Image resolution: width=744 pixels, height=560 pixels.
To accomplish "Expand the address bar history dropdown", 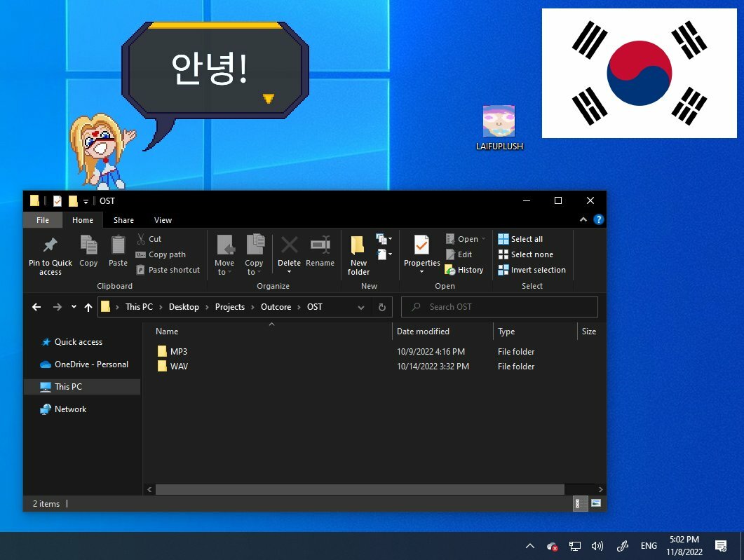I will pyautogui.click(x=361, y=307).
